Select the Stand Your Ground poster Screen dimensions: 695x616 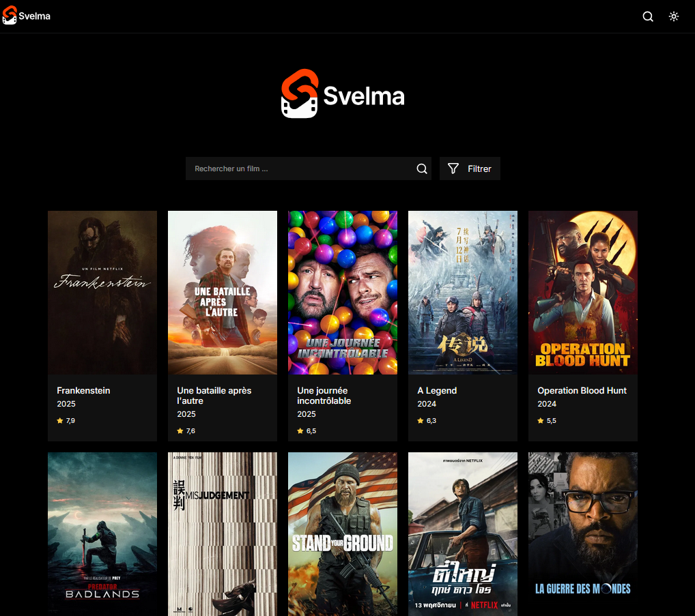[343, 533]
